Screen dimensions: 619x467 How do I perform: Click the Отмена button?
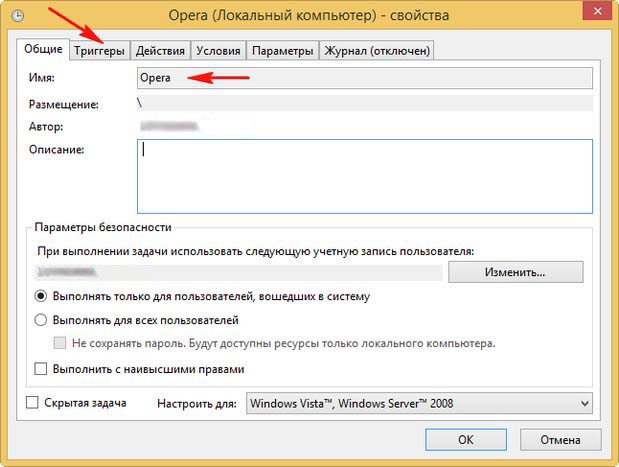point(561,440)
